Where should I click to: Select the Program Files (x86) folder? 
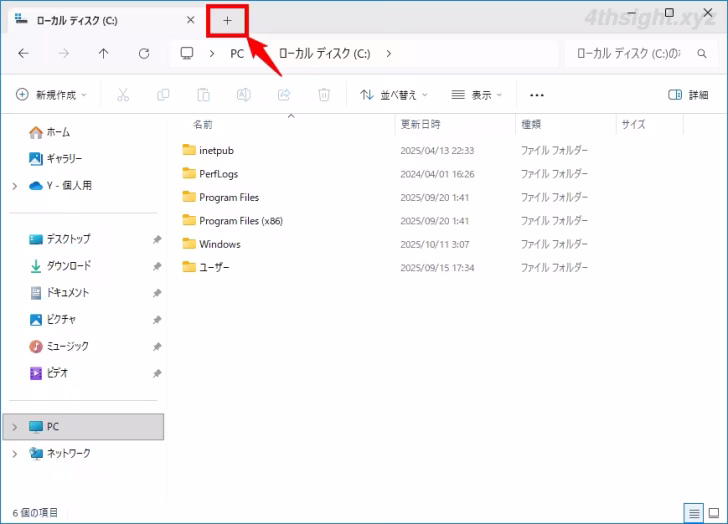point(241,221)
